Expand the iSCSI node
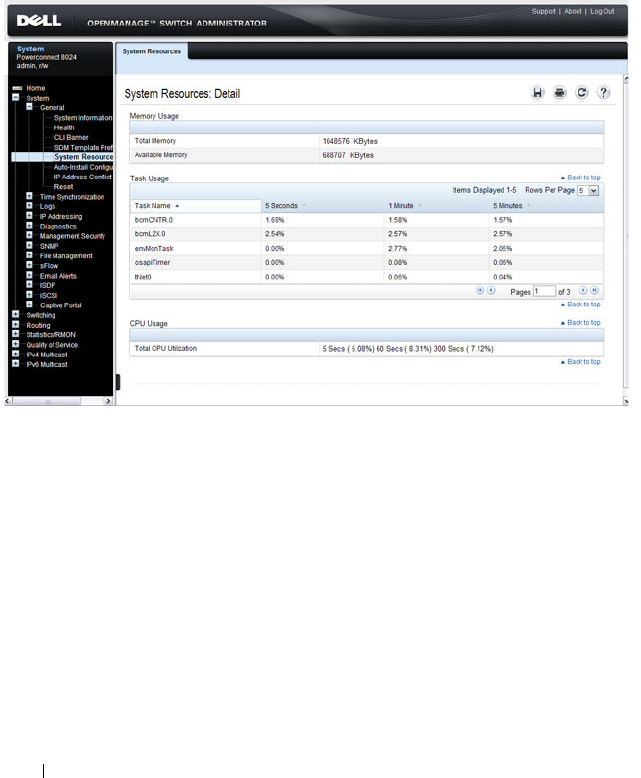This screenshot has width=641, height=778. 29,294
